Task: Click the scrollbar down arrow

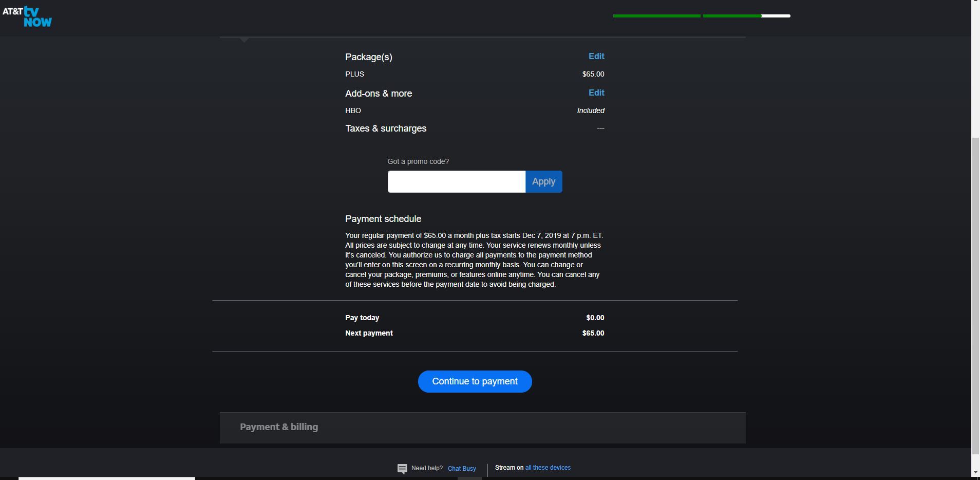Action: click(975, 473)
